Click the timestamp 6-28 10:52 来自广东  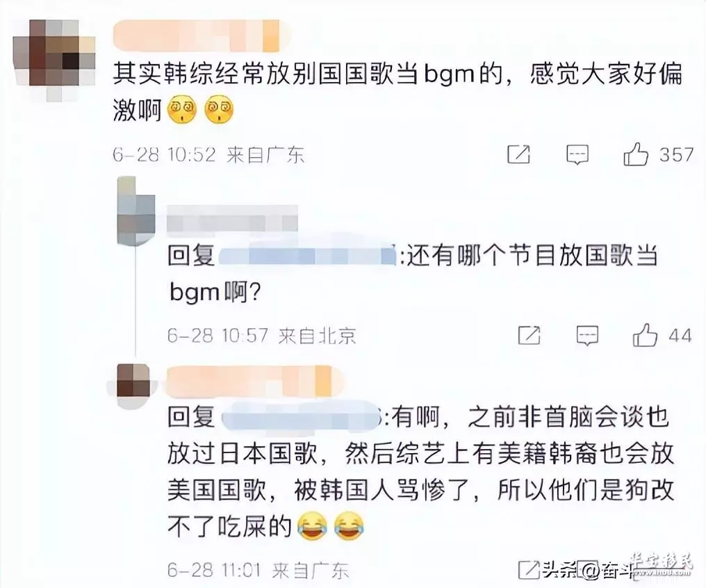208,155
